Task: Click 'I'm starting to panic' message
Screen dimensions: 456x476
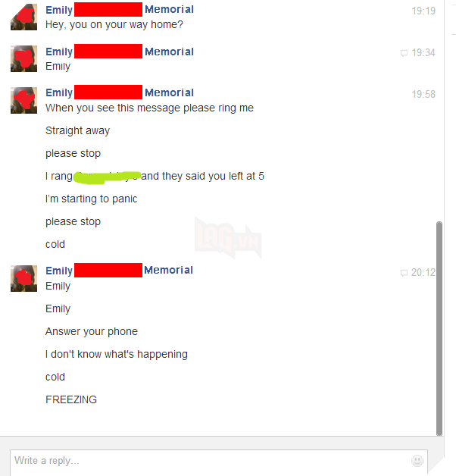Action: pyautogui.click(x=92, y=199)
